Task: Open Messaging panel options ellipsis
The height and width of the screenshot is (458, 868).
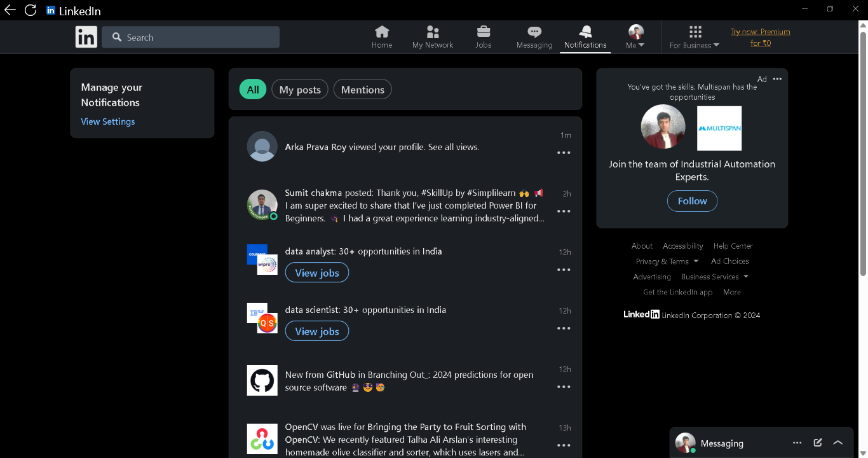Action: (x=797, y=443)
